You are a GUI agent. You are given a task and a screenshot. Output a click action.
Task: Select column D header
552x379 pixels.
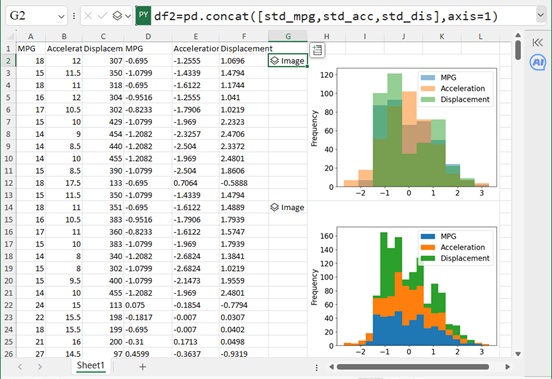(x=148, y=36)
